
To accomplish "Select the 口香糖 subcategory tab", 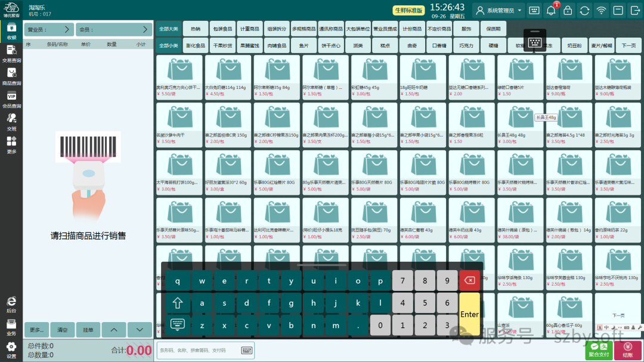I will point(439,45).
